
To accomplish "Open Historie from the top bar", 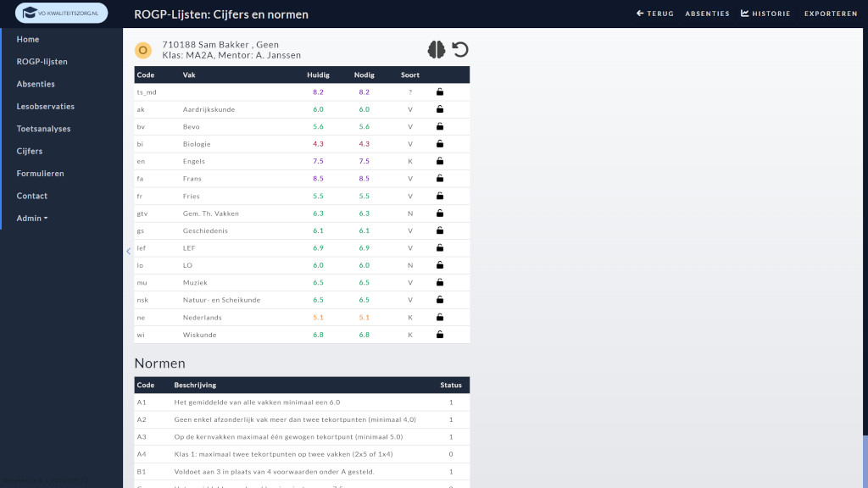I will pyautogui.click(x=765, y=14).
